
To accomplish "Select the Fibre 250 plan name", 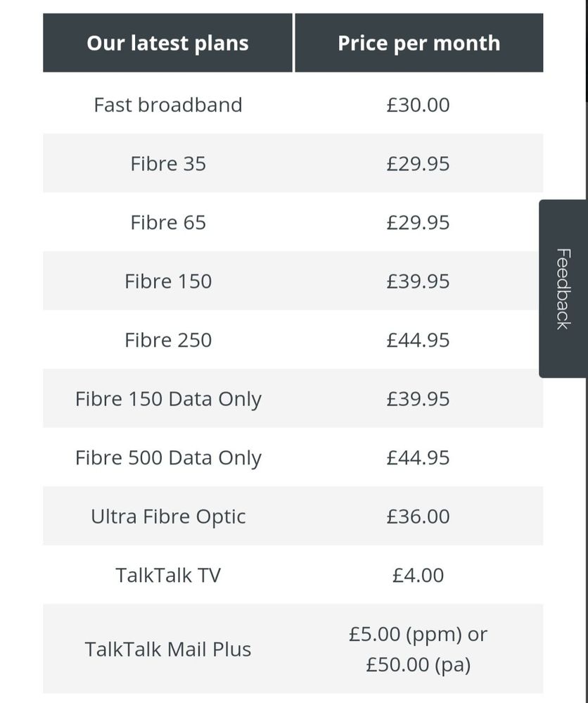I will (x=168, y=340).
